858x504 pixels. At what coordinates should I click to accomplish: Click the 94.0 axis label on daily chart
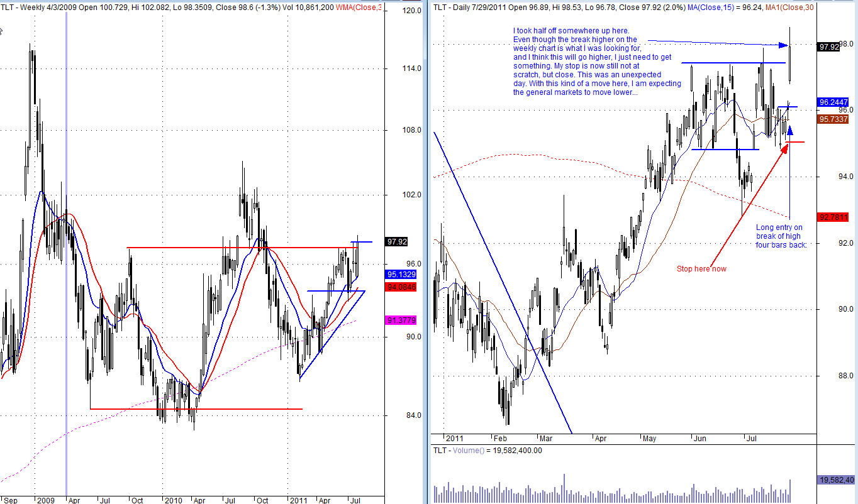[845, 177]
